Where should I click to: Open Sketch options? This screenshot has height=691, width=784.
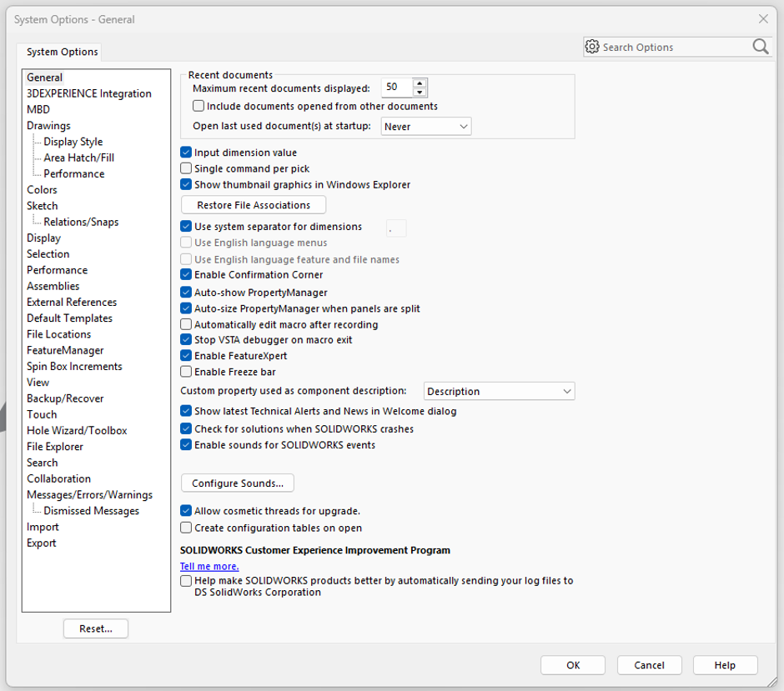pyautogui.click(x=42, y=205)
